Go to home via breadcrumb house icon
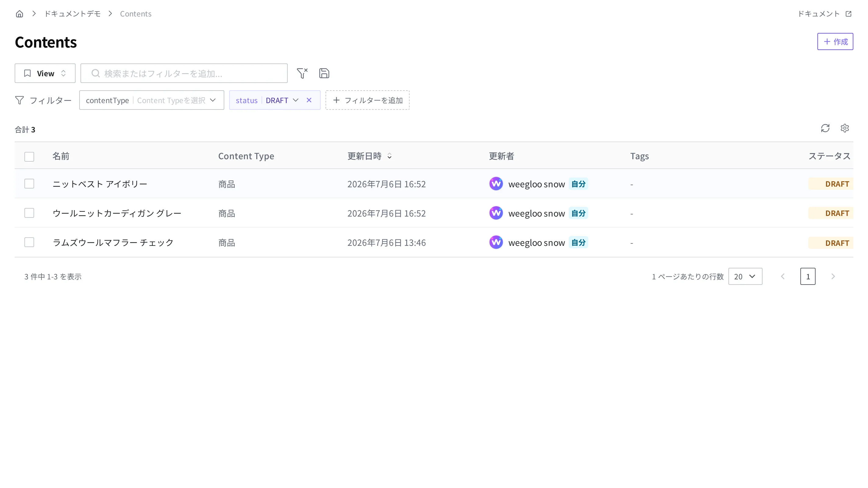 click(20, 14)
